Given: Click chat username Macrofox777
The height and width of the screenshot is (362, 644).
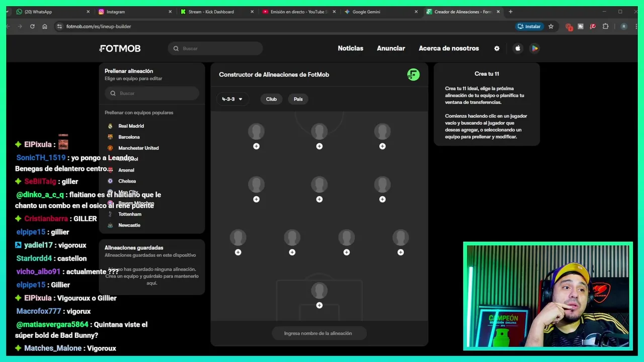Looking at the screenshot, I should 39,311.
